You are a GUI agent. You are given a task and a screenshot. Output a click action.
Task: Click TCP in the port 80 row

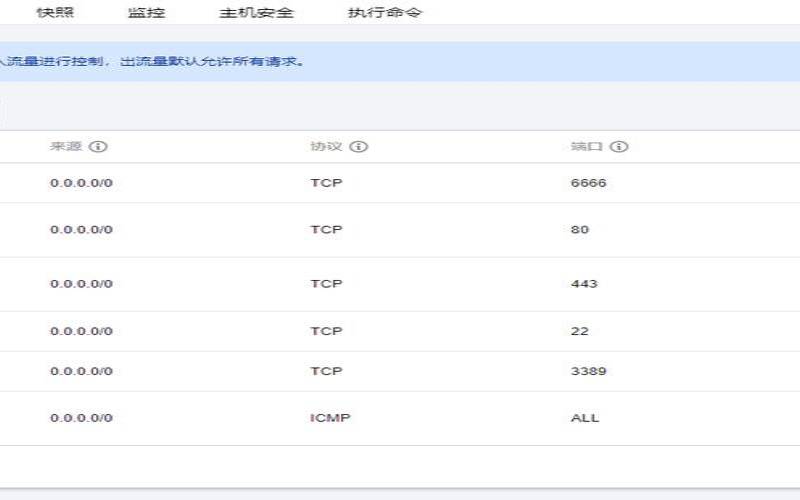[326, 230]
